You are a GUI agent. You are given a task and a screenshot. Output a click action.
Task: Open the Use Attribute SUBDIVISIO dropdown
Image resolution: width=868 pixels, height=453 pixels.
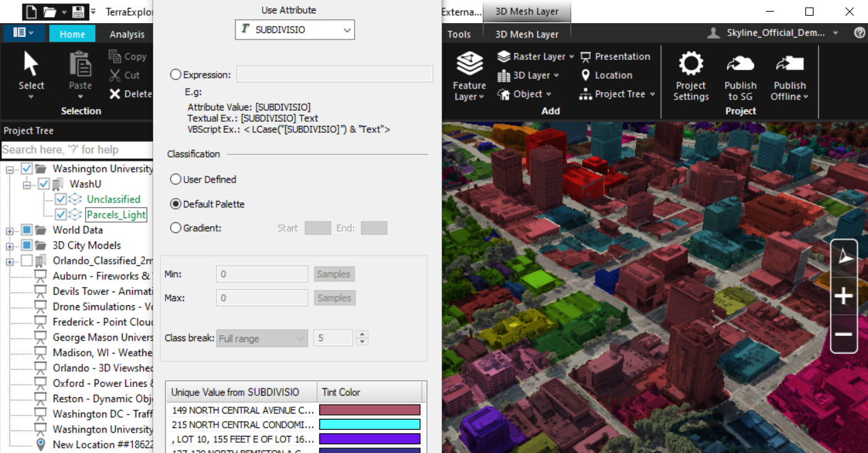[x=295, y=29]
